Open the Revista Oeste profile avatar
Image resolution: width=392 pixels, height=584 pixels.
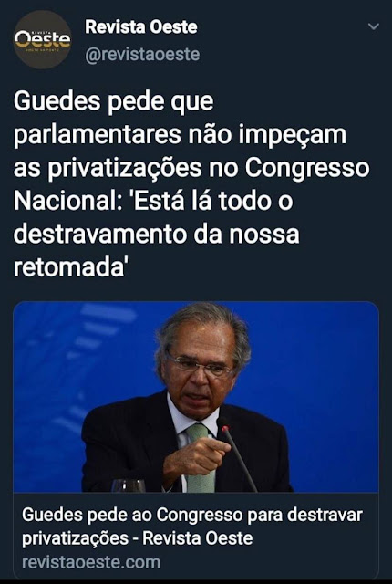(x=43, y=40)
